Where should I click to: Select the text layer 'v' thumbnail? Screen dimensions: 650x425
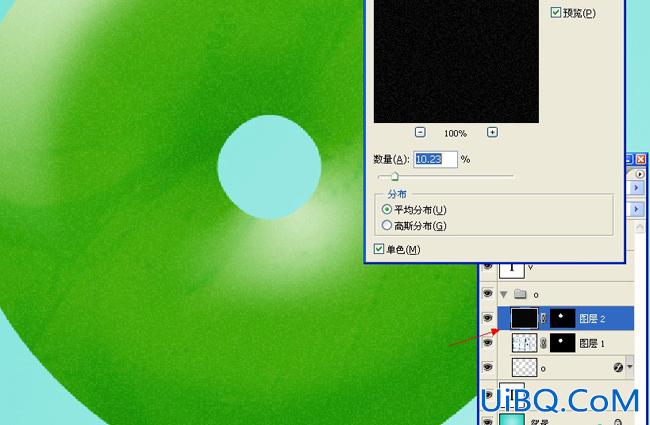tap(512, 270)
